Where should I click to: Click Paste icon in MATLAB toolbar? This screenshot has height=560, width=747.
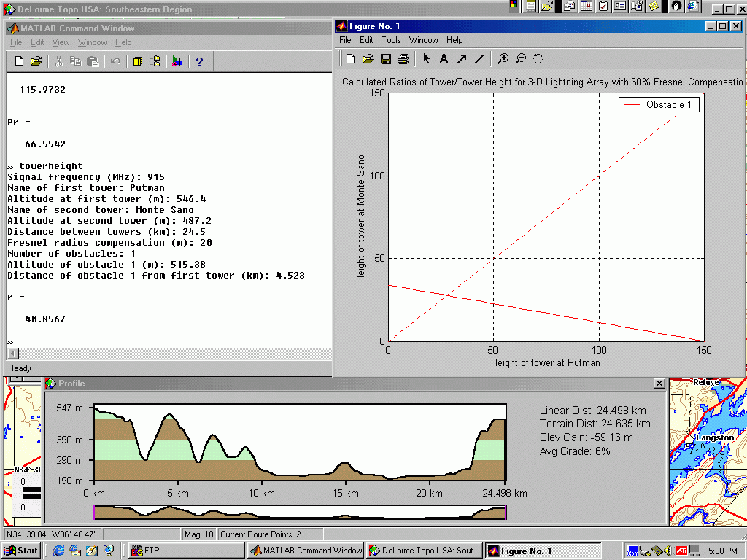tap(93, 61)
